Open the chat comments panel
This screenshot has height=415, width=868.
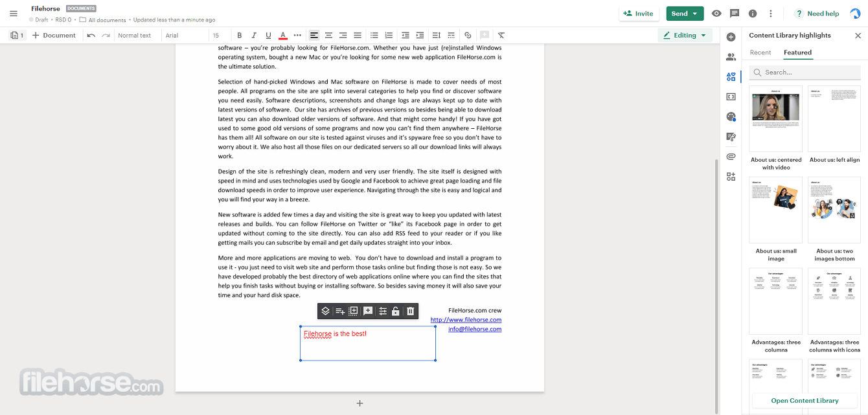click(x=735, y=13)
